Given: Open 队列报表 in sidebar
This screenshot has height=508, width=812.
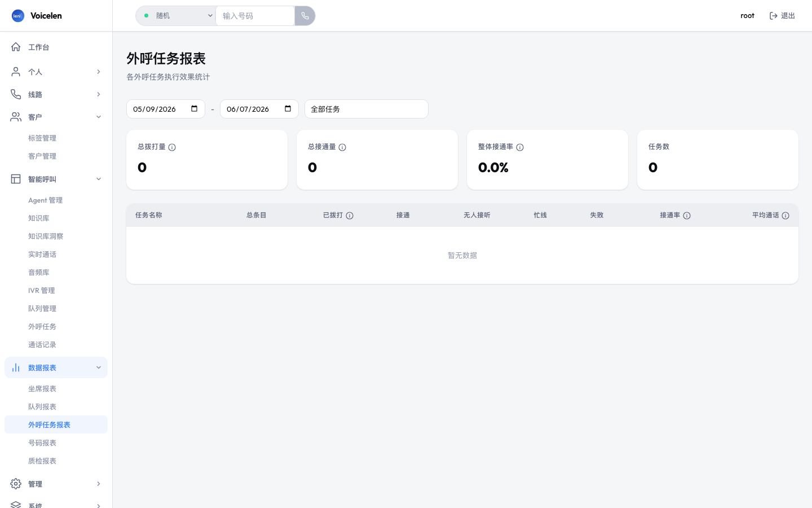Looking at the screenshot, I should (56, 406).
